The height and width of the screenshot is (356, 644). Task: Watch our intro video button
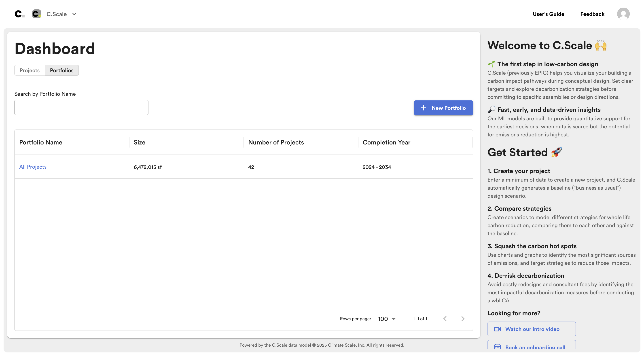[x=532, y=329]
